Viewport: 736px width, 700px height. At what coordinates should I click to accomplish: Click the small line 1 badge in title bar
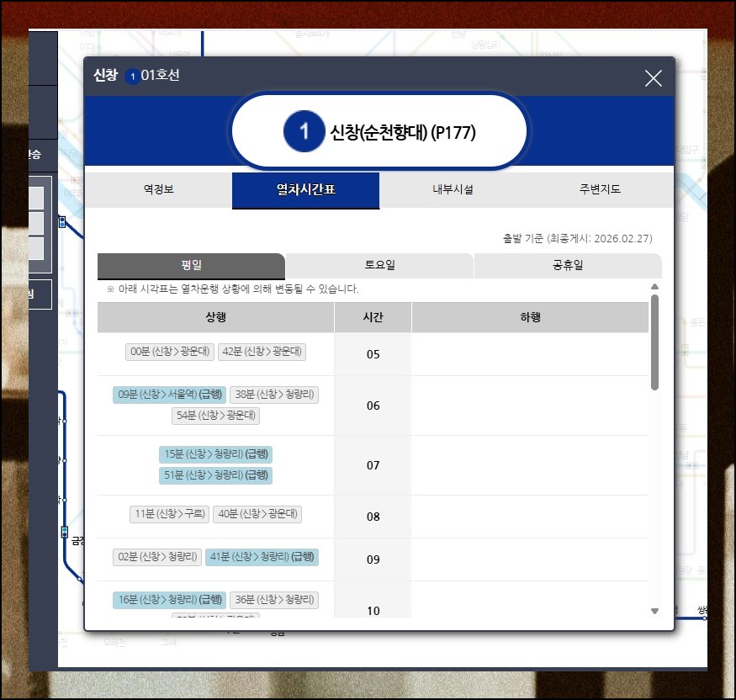point(132,76)
